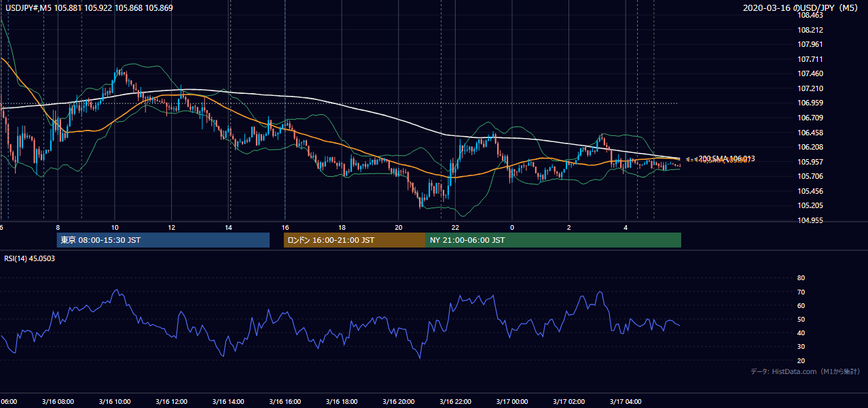Click the RSI scale value 50

tap(801, 319)
